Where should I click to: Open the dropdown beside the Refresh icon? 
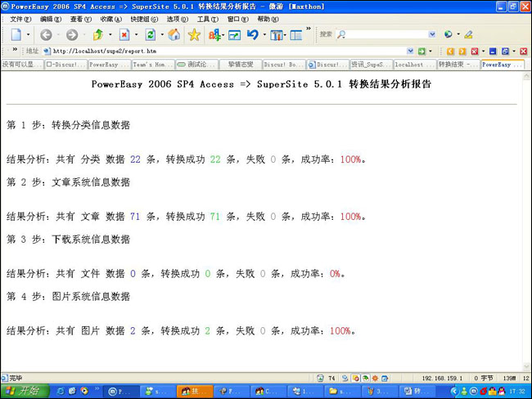(x=162, y=34)
